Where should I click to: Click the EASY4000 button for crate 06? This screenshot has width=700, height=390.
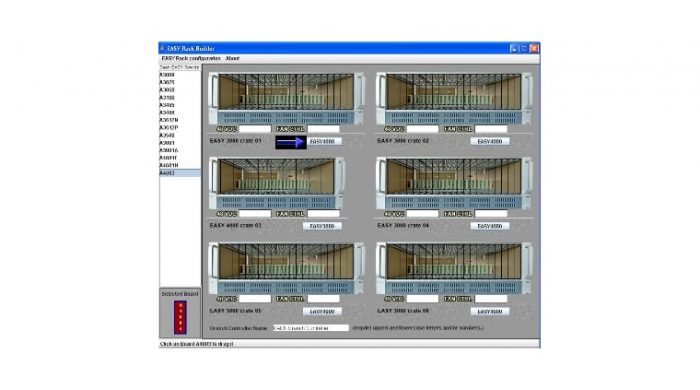(x=490, y=311)
